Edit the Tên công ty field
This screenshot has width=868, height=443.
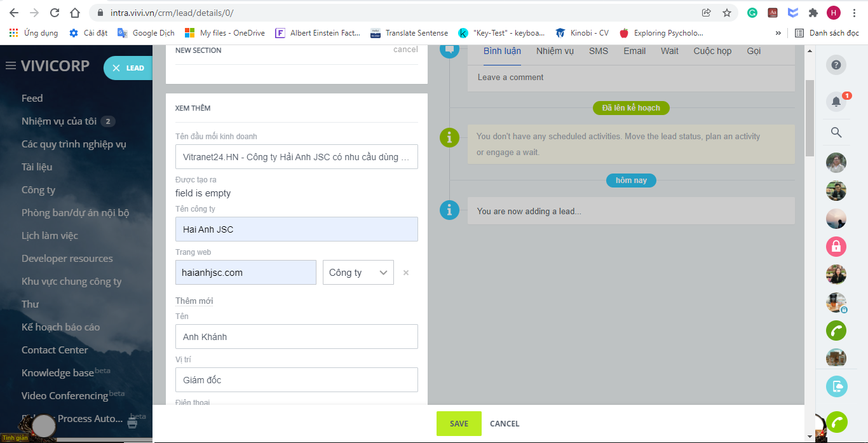click(297, 229)
